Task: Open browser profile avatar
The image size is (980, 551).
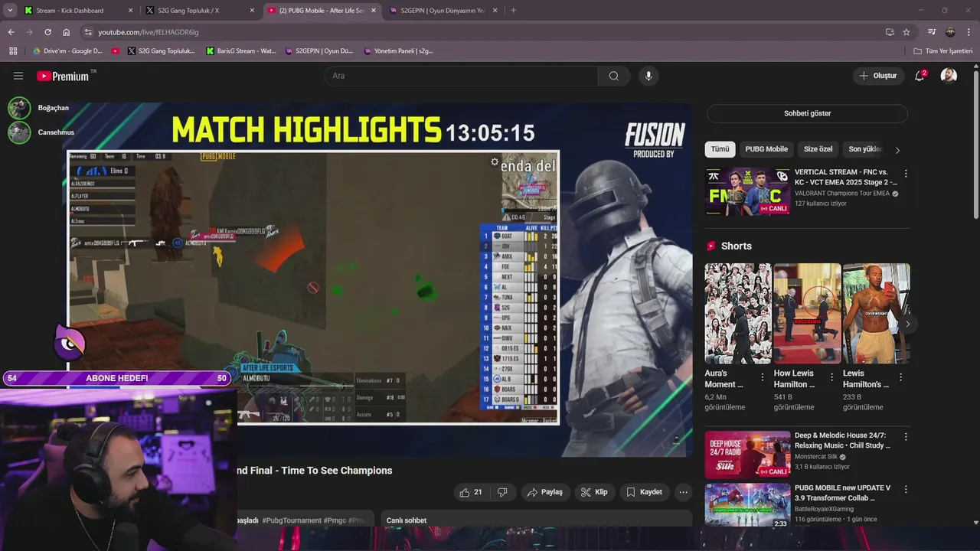Action: [x=950, y=32]
